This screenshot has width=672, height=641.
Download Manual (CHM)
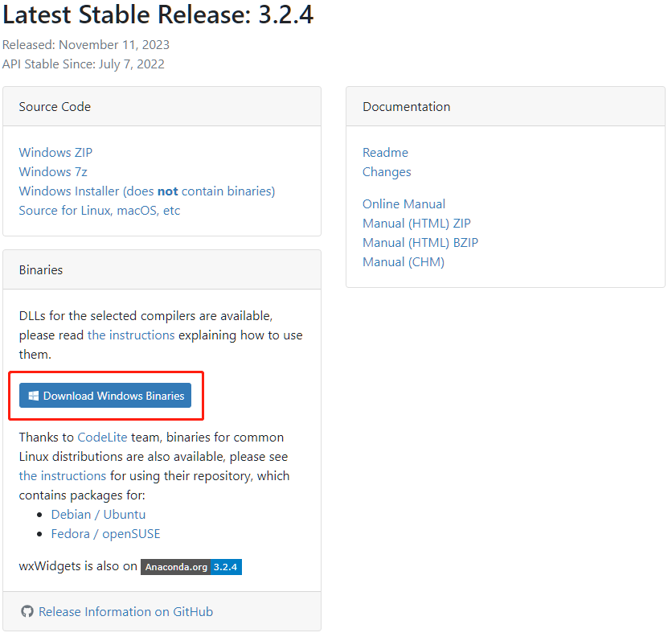pos(404,262)
